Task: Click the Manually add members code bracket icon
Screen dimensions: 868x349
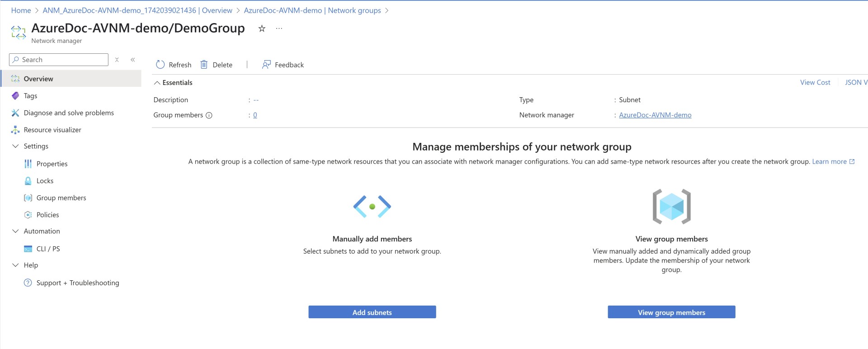Action: pyautogui.click(x=372, y=207)
